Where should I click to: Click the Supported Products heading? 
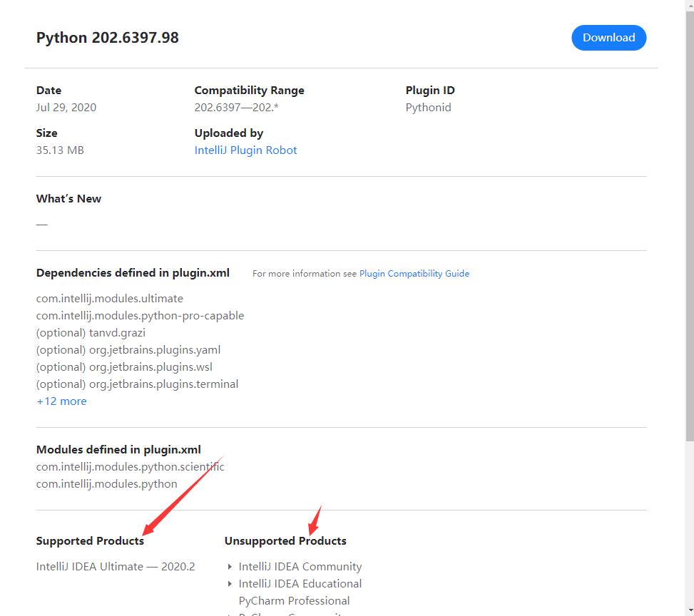pyautogui.click(x=91, y=541)
